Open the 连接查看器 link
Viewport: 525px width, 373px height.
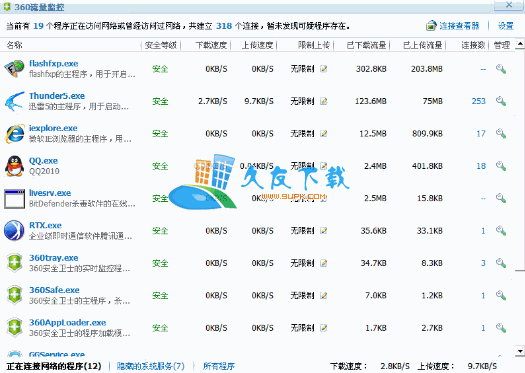coord(459,26)
